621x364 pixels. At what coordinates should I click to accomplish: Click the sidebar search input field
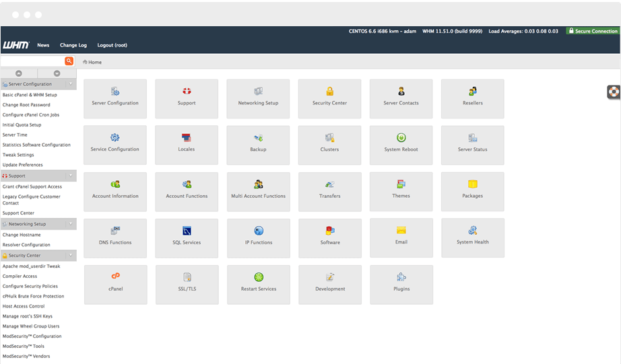tap(32, 61)
